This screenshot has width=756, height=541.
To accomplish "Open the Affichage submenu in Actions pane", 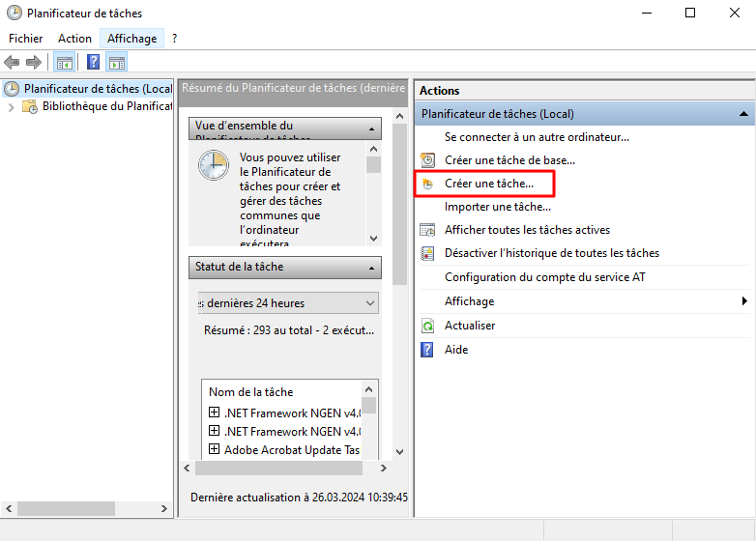I will pyautogui.click(x=469, y=301).
